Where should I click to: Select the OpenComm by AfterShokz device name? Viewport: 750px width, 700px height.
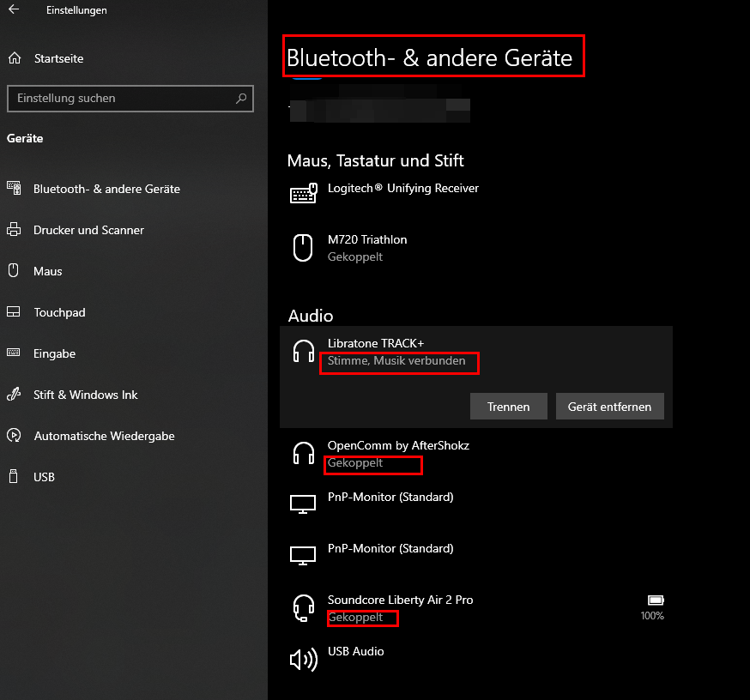398,445
